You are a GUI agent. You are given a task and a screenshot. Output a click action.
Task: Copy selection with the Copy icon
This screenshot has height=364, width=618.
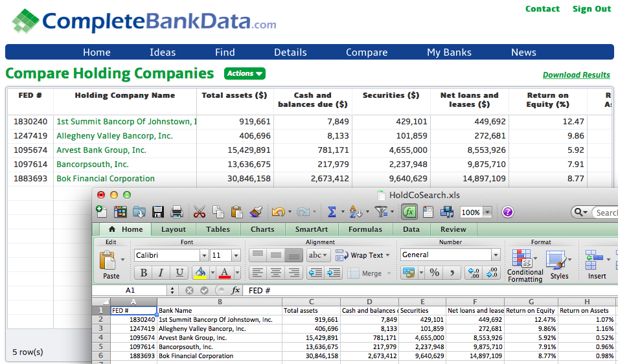(x=218, y=212)
